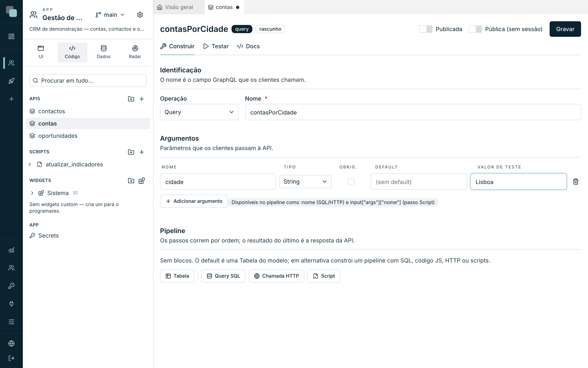Viewport: 588px width, 368px height.
Task: Open app settings gear icon
Action: [140, 15]
